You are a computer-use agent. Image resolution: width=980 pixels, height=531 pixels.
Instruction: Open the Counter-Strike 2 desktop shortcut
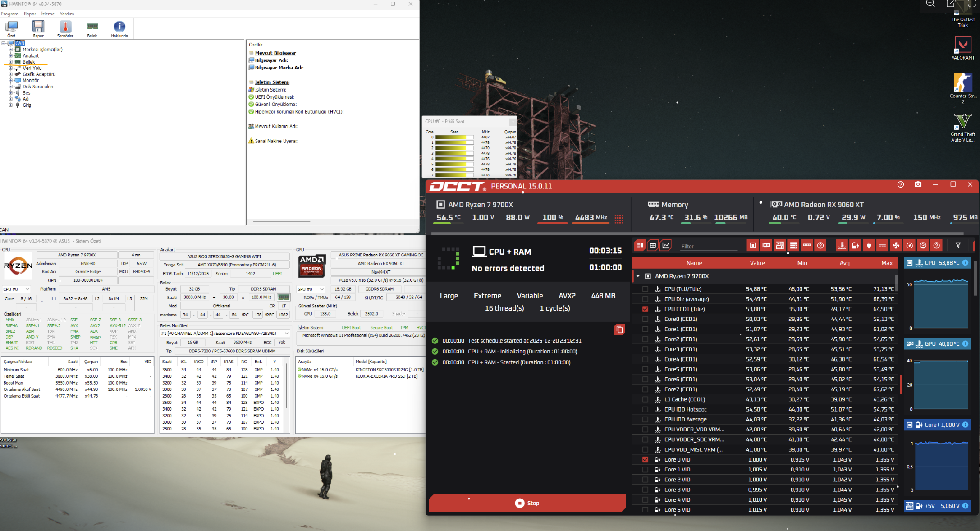[x=963, y=88]
